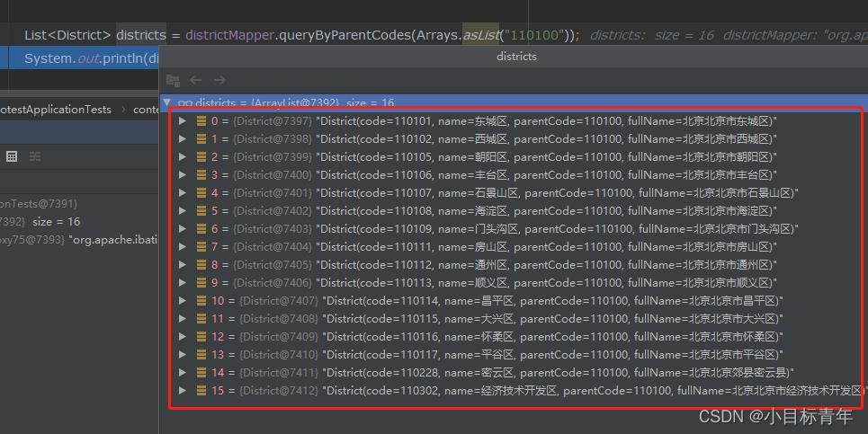Image resolution: width=868 pixels, height=434 pixels.
Task: Expand district entry 1 西城区
Action: tap(182, 138)
